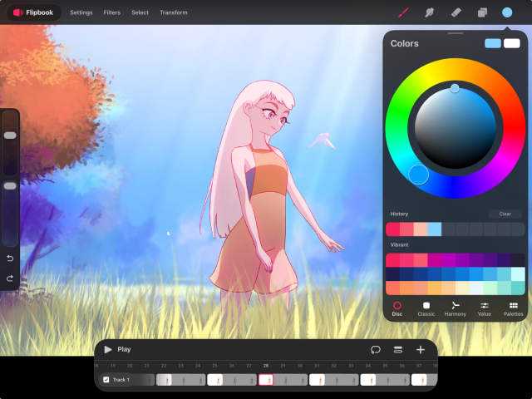Select the highlighted frame 28 thumbnail
The height and width of the screenshot is (399, 532).
coord(266,380)
